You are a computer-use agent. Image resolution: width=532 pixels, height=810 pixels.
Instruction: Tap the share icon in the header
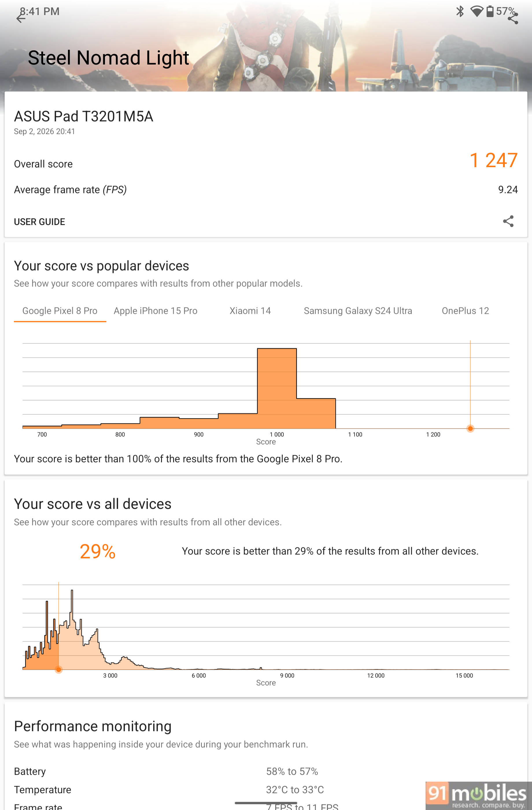[x=513, y=18]
